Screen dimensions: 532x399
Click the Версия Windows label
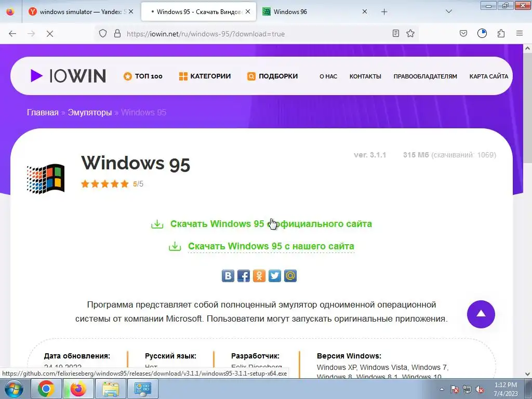(x=349, y=356)
